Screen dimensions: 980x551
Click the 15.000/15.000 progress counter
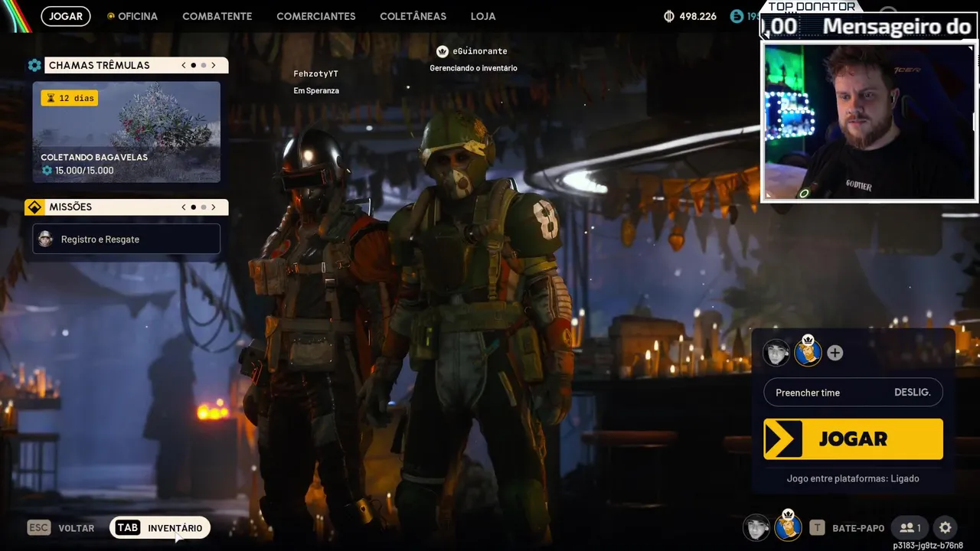[x=84, y=171]
